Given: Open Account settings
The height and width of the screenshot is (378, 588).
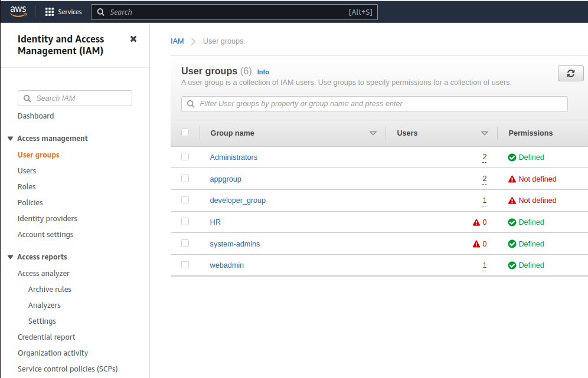Looking at the screenshot, I should pos(45,235).
